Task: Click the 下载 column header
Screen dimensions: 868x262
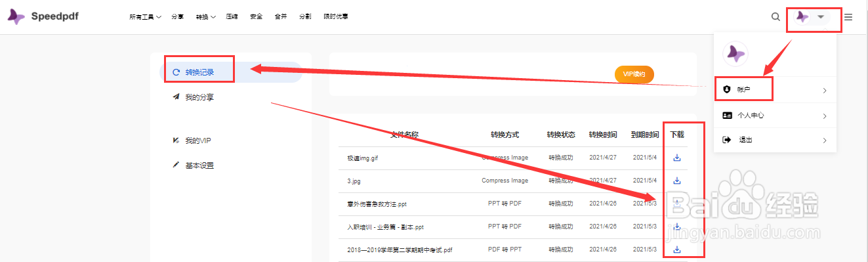Action: [x=677, y=135]
